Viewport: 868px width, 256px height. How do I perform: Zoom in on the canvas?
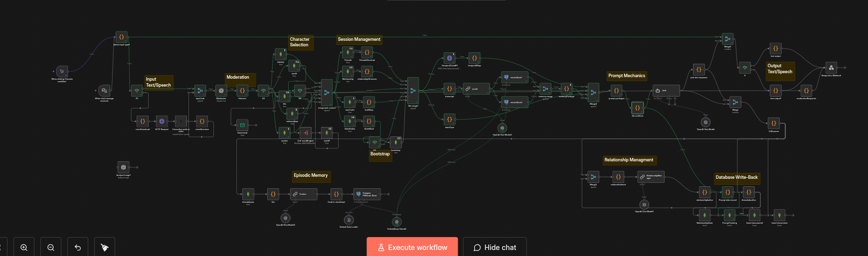[x=24, y=247]
